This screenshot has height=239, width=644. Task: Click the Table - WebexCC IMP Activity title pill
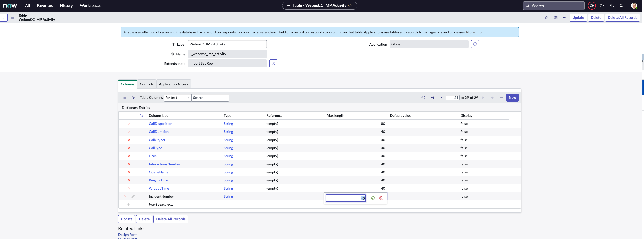coord(319,6)
